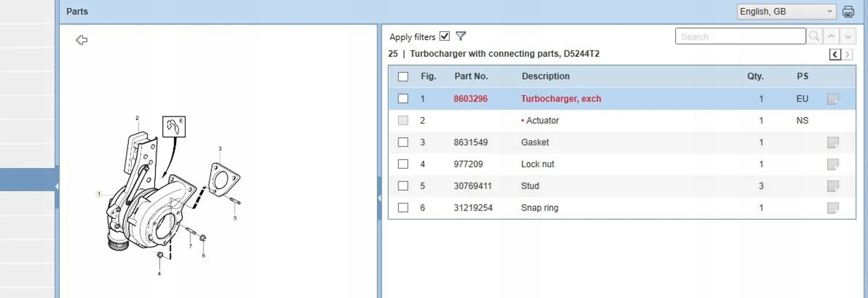Viewport: 868px width, 298px height.
Task: Click the Gasket description
Action: [535, 142]
